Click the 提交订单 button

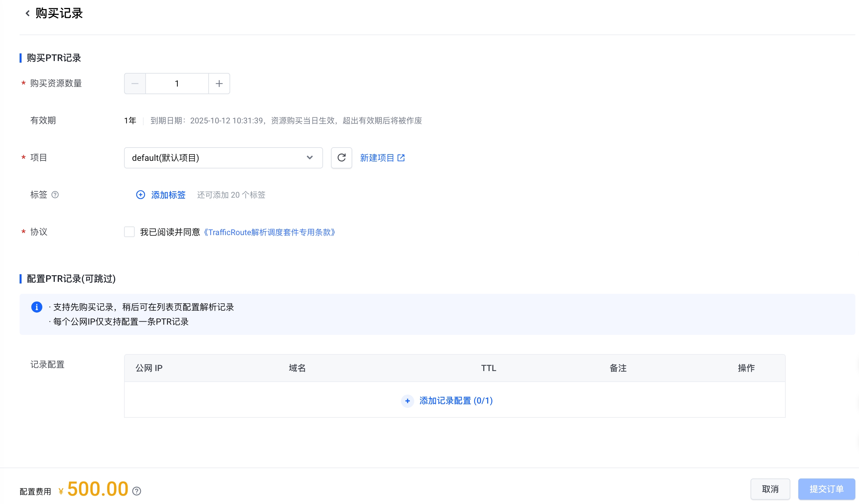(x=826, y=489)
